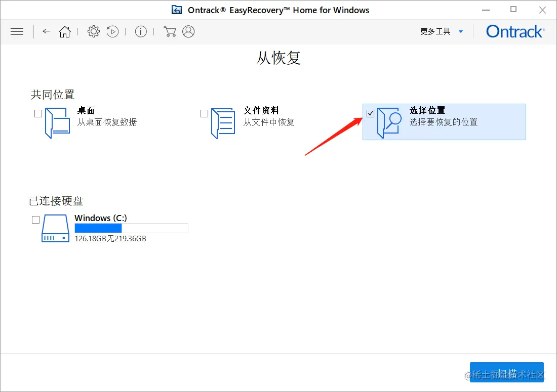Open the 更多工具 menu
Viewport: 557px width, 392px height.
(x=435, y=31)
